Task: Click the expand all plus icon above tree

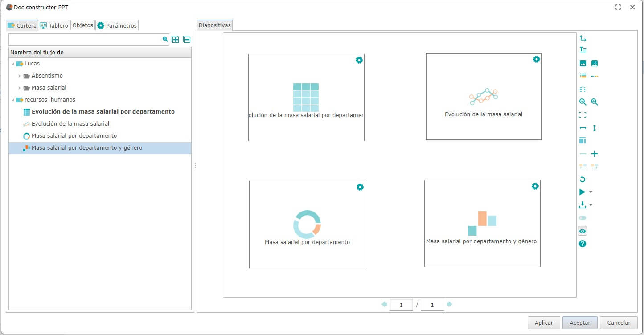Action: tap(175, 39)
